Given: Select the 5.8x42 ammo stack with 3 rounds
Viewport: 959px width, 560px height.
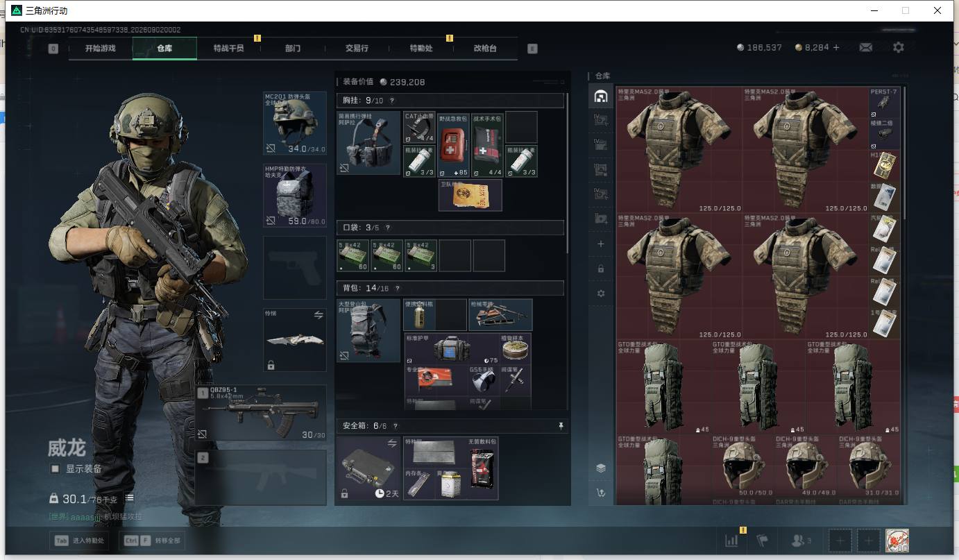Looking at the screenshot, I should (421, 256).
